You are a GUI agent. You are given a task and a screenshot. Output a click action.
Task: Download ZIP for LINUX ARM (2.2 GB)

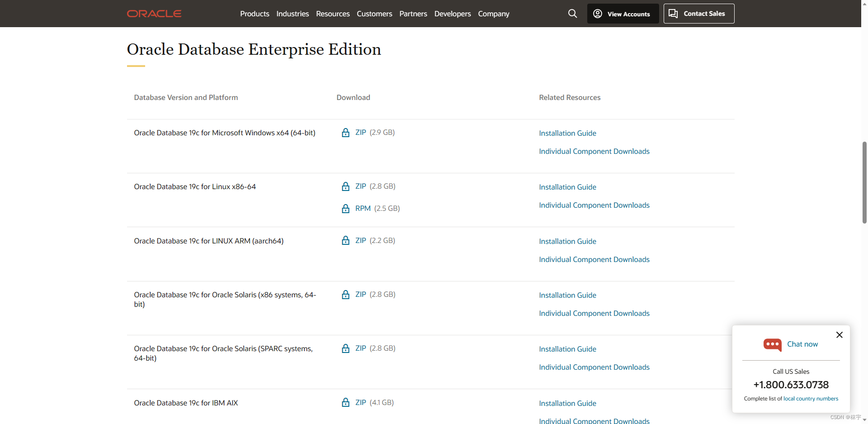(x=361, y=240)
